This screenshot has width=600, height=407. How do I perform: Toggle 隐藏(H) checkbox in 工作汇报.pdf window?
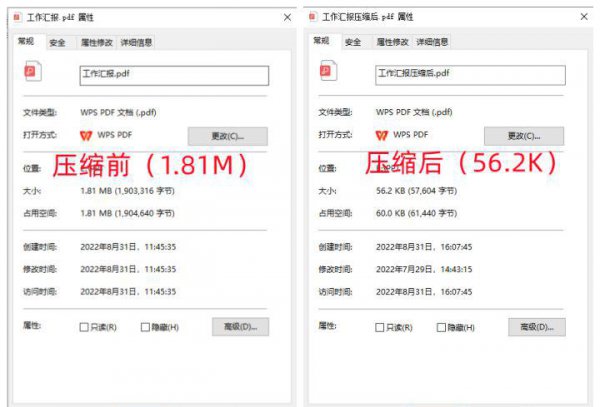pyautogui.click(x=145, y=327)
